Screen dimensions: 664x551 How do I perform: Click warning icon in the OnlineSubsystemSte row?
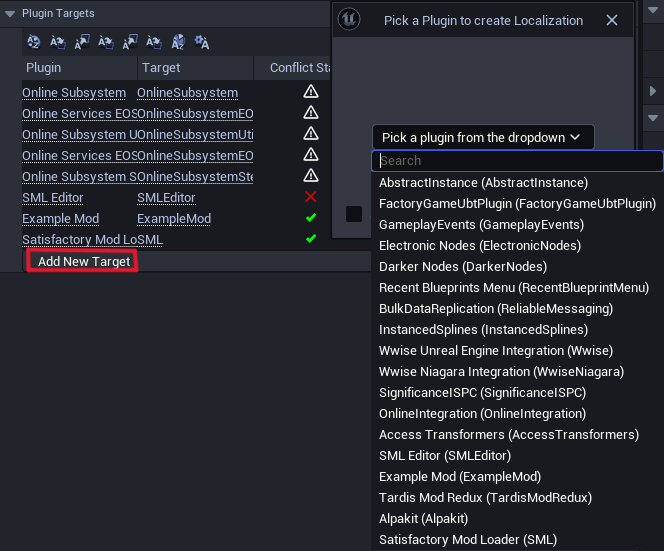311,175
